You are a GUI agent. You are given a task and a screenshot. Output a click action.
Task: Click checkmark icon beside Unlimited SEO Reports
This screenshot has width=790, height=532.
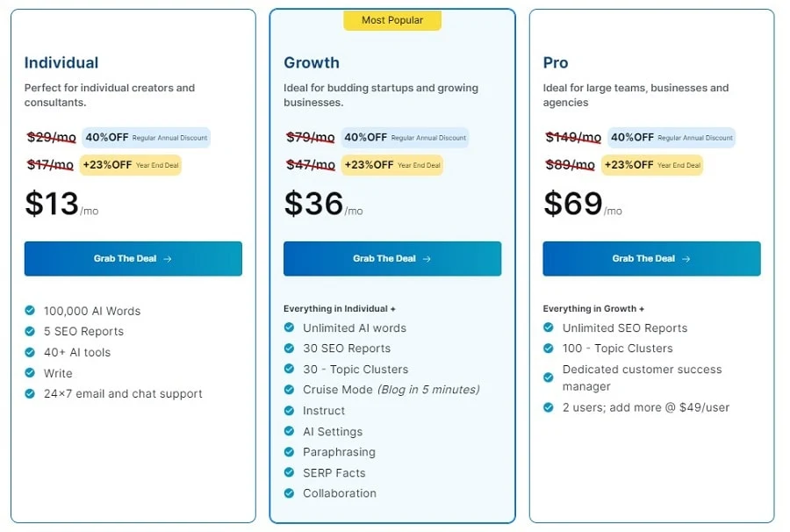click(x=549, y=327)
